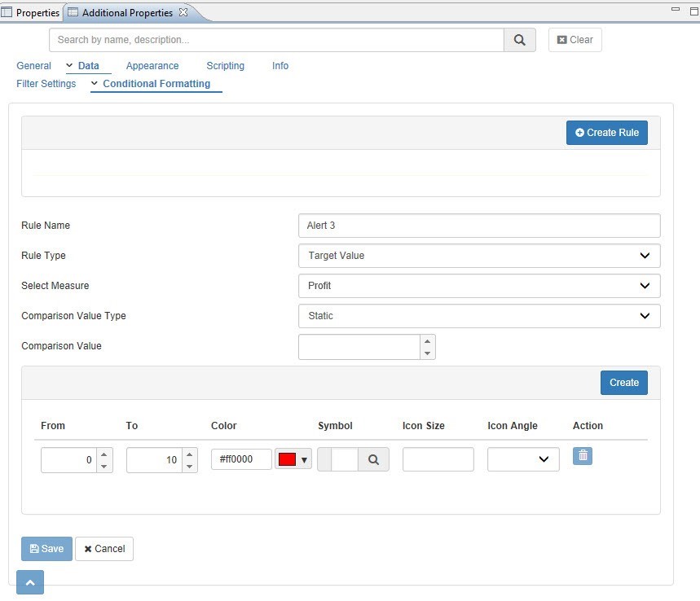Screen dimensions: 700x601
Task: Open the Scripting tab
Action: tap(225, 66)
